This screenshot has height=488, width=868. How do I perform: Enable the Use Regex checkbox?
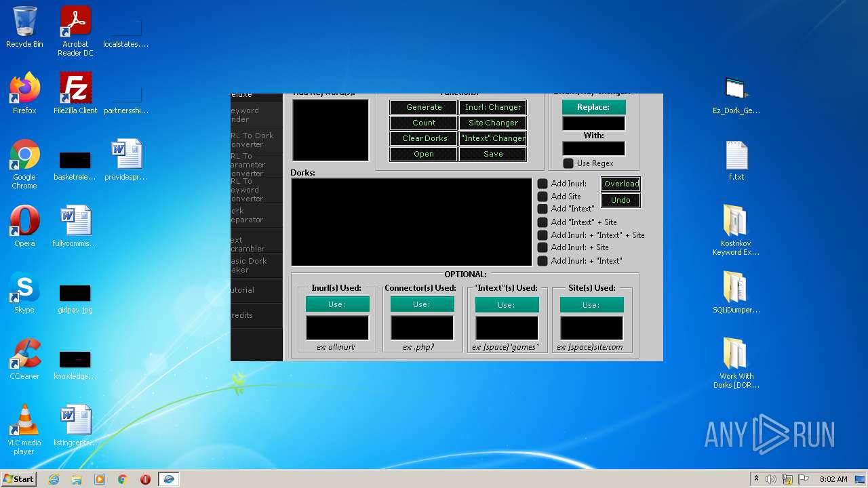568,163
